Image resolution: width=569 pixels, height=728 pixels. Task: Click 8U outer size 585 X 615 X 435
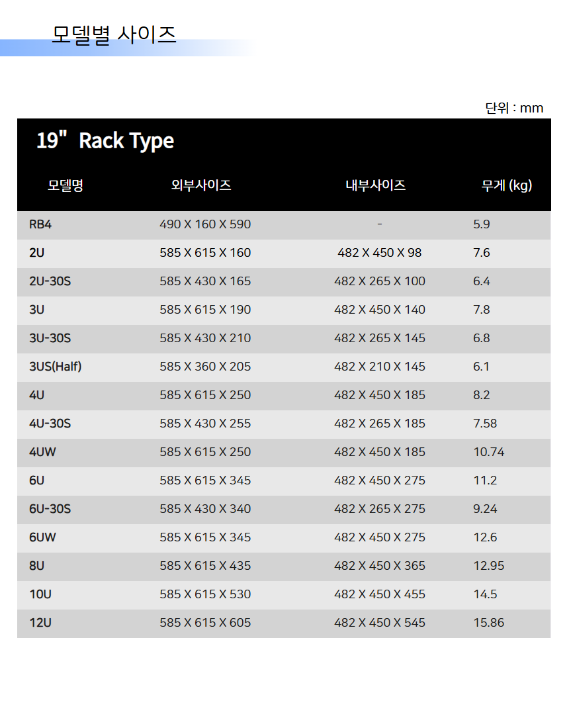(205, 566)
